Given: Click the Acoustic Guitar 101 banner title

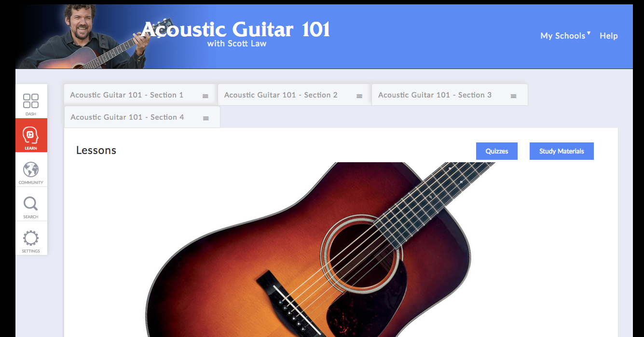Looking at the screenshot, I should [x=236, y=29].
